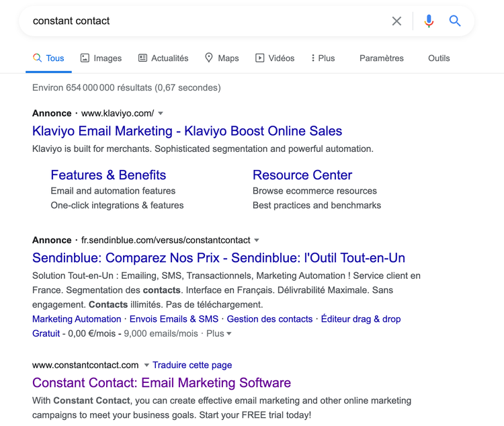Click 'Email and automation features' description text
The width and height of the screenshot is (504, 426).
[113, 191]
